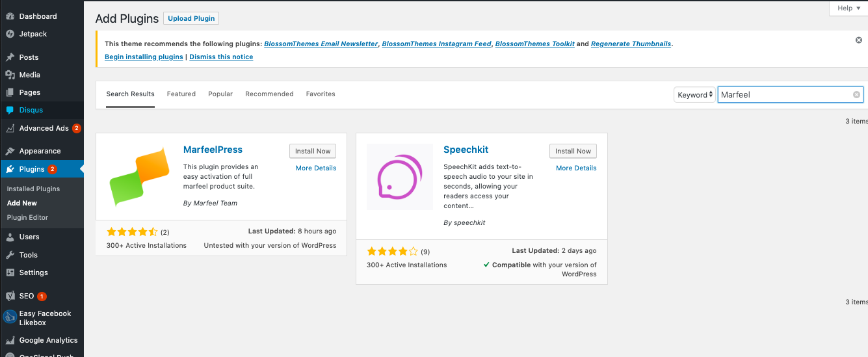Image resolution: width=868 pixels, height=357 pixels.
Task: Expand the Help panel
Action: [x=848, y=8]
